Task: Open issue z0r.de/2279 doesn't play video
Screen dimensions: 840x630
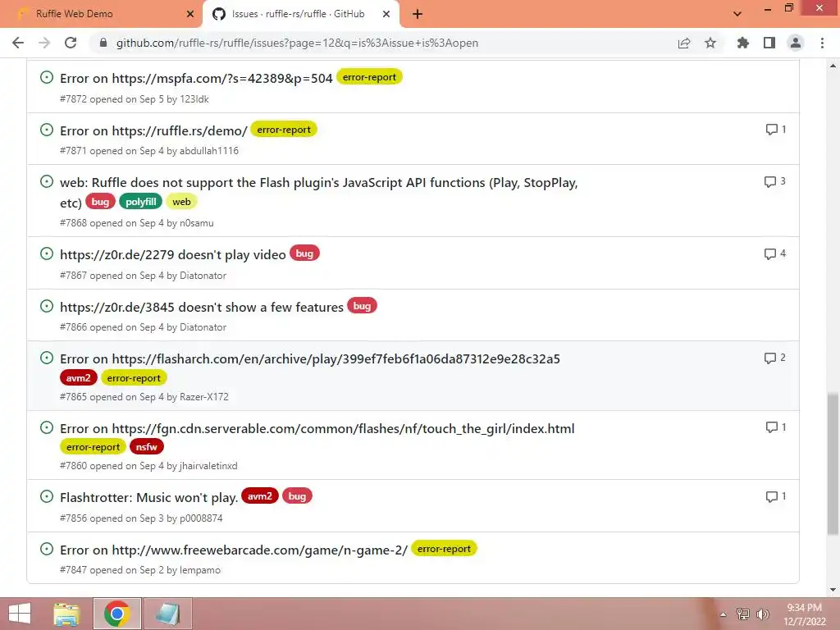Action: [x=173, y=254]
